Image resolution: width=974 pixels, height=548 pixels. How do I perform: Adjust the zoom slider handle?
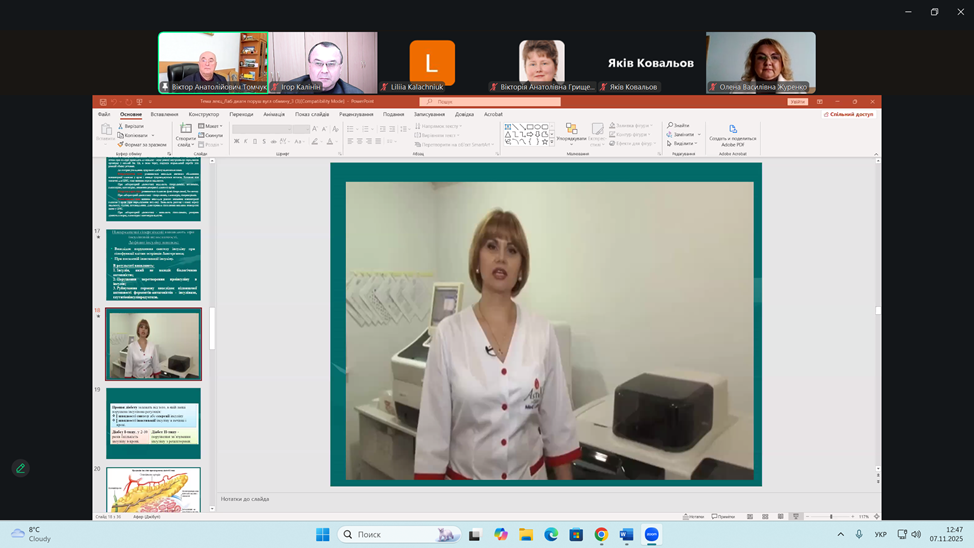tap(831, 516)
